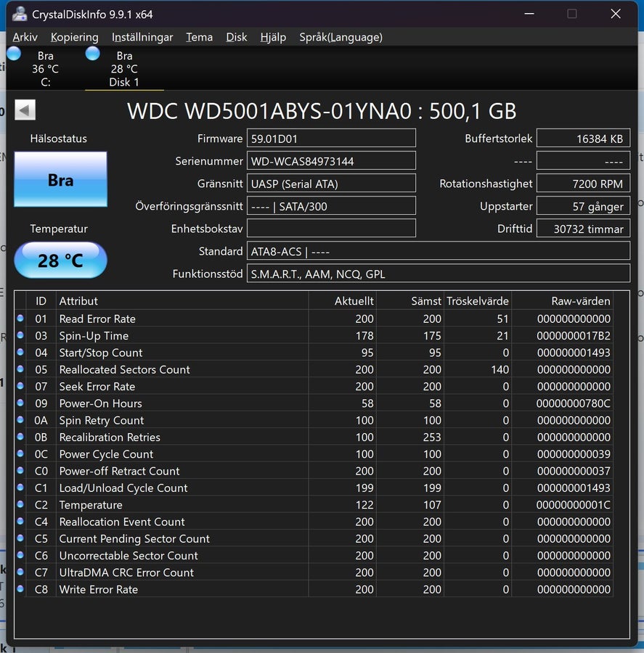644x653 pixels.
Task: Click status dot for Power Cycle Count
Action: [x=20, y=453]
